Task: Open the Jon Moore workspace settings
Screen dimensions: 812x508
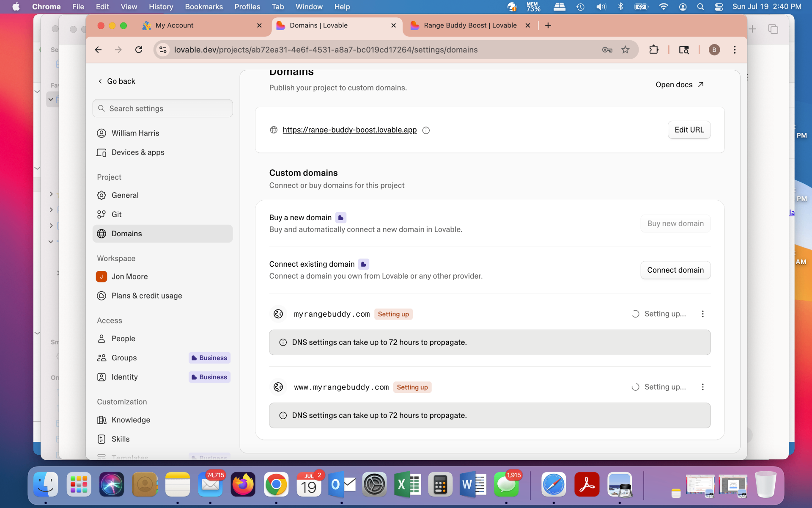Action: pos(162,276)
